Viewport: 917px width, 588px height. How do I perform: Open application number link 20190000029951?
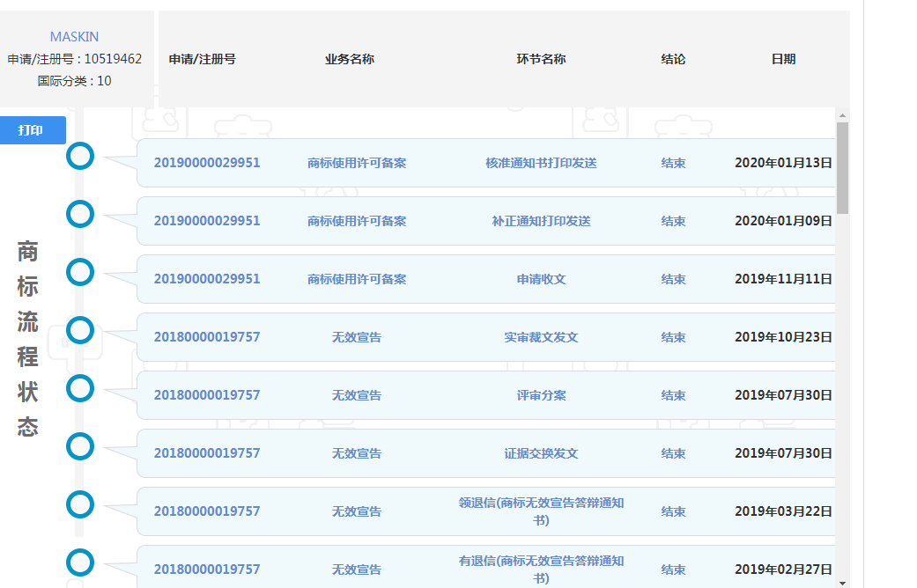click(x=207, y=163)
